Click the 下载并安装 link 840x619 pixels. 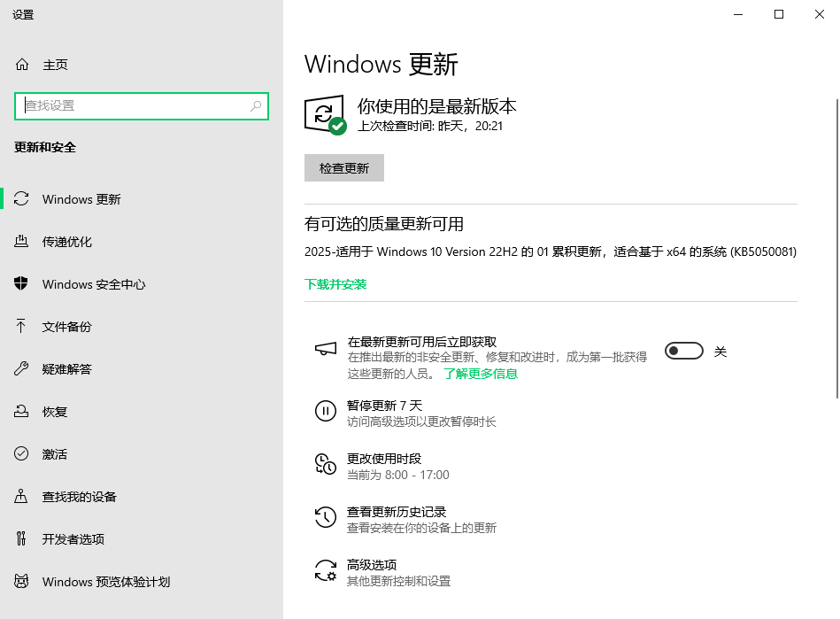click(x=335, y=284)
